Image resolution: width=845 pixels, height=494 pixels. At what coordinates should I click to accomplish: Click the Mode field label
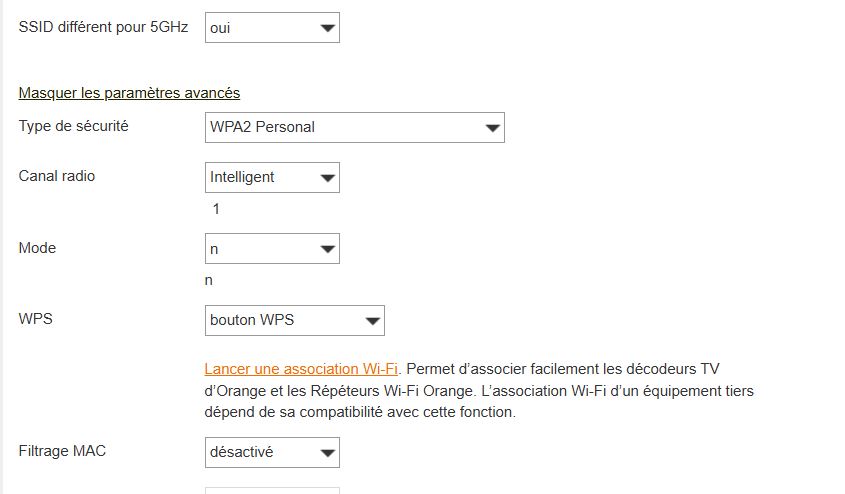tap(37, 247)
